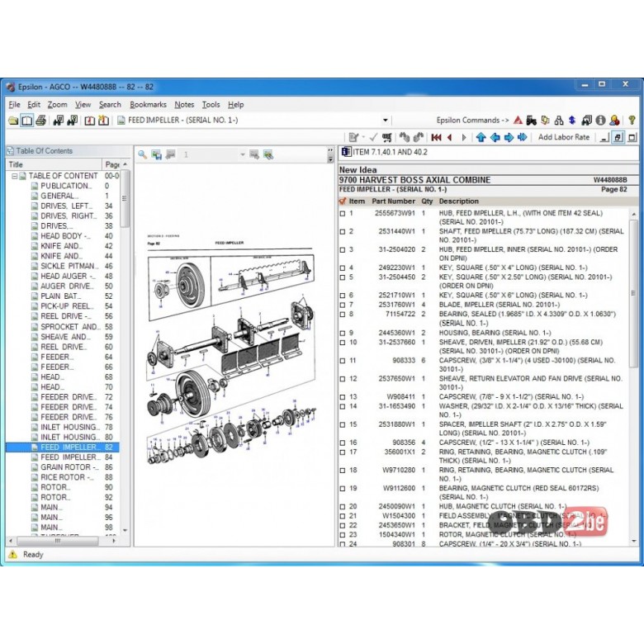Click the feed impeller parts diagram

[x=232, y=351]
